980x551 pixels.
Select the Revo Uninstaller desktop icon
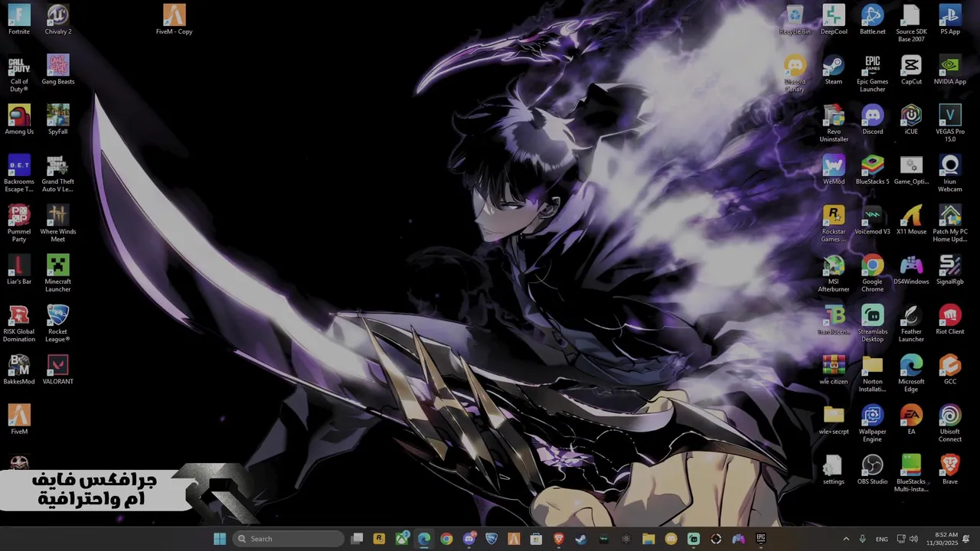pyautogui.click(x=834, y=123)
